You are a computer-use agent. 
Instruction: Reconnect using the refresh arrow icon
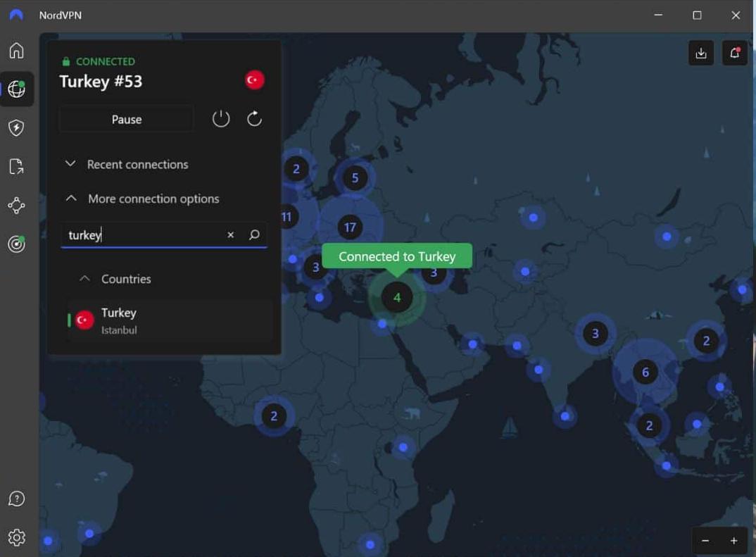[254, 119]
